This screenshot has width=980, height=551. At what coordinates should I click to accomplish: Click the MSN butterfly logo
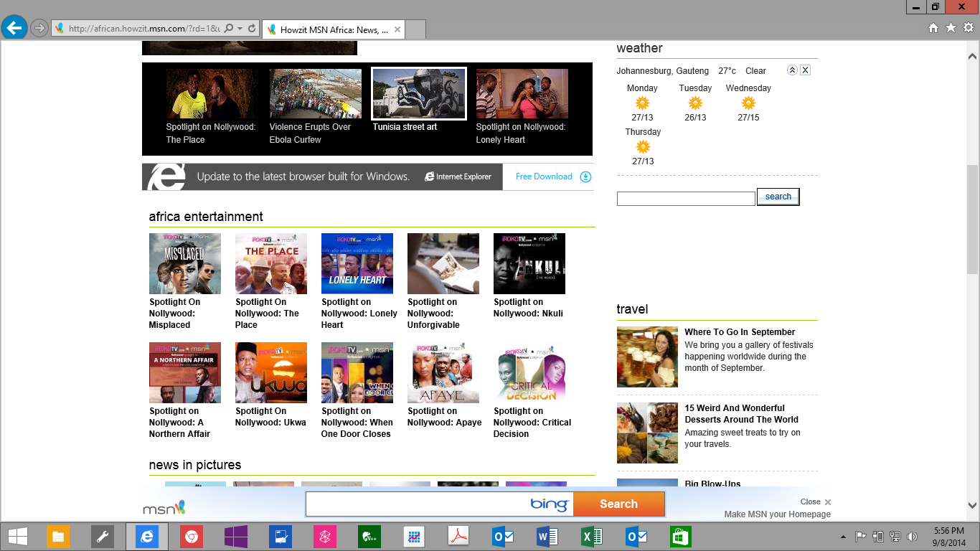coord(164,507)
